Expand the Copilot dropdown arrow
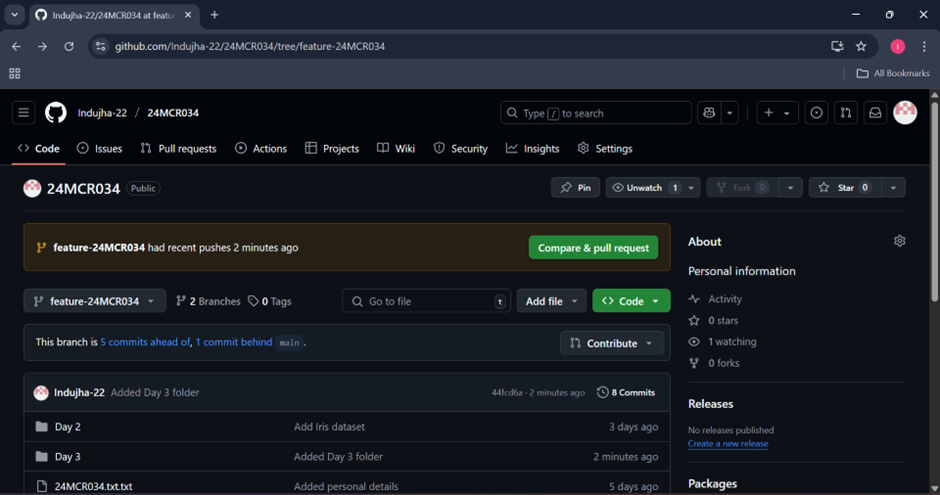Viewport: 940px width, 495px height. coord(730,113)
